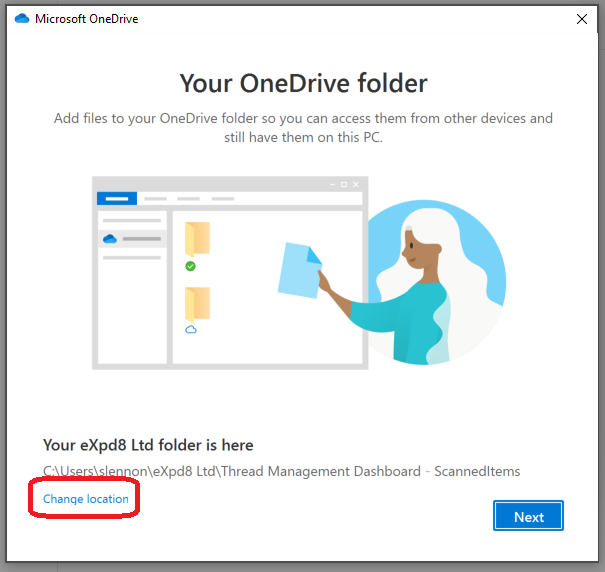Click the 'Your eXpd8 Ltd folder is here' heading

point(148,445)
